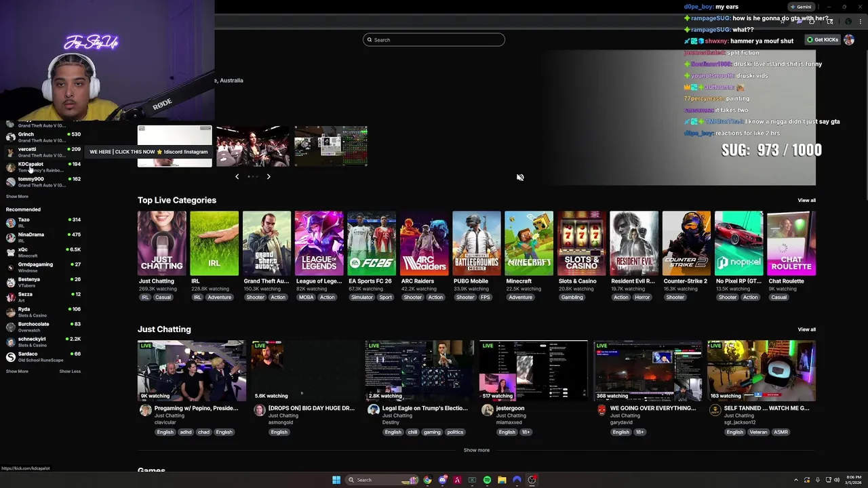Screen dimensions: 868x488
Task: Click the adhd tag under clavicular's stream
Action: (185, 432)
